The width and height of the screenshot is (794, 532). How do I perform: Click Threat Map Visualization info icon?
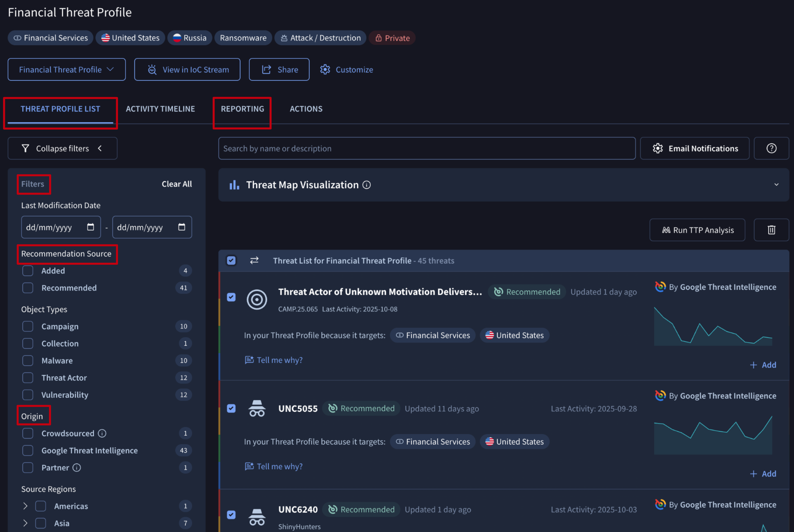(x=366, y=185)
